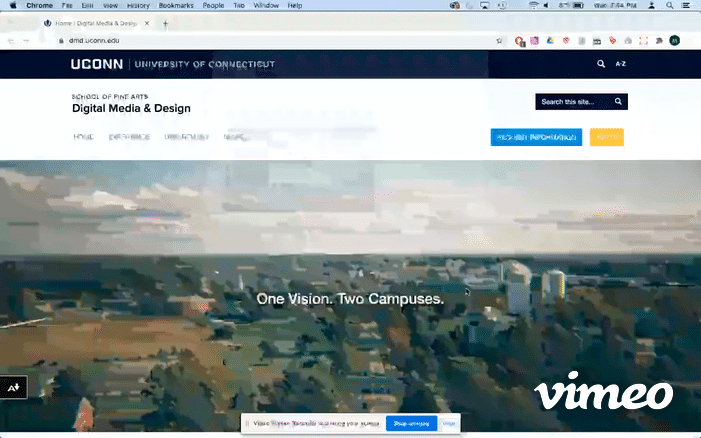701x438 pixels.
Task: Click the AirPlay display icon in menu bar
Action: [485, 5]
